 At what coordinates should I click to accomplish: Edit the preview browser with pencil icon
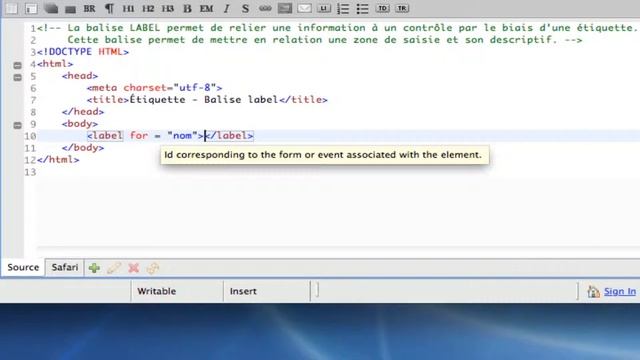(114, 268)
